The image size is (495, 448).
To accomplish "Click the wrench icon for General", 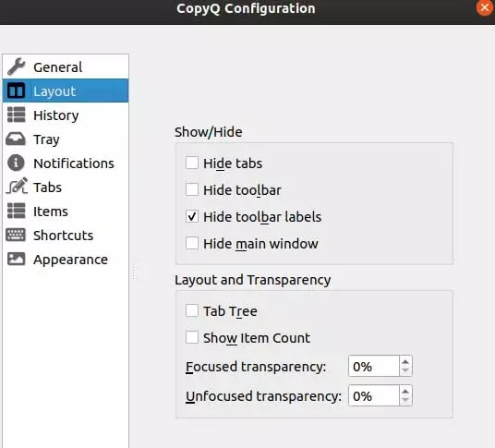I will click(x=16, y=67).
